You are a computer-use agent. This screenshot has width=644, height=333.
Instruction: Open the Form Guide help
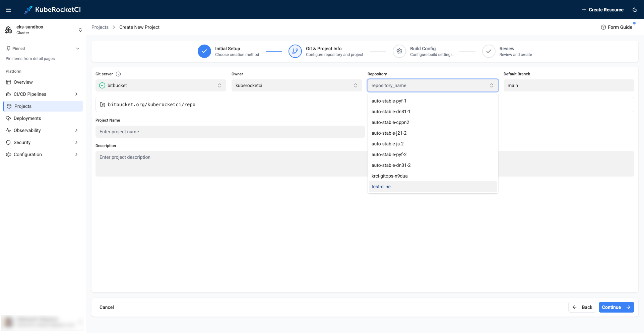[x=617, y=27]
